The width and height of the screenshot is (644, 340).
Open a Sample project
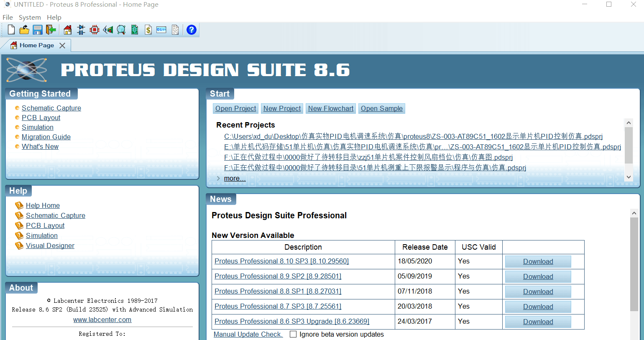(381, 108)
